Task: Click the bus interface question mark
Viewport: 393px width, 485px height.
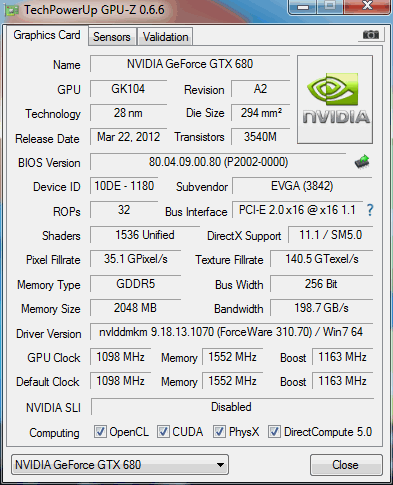Action: (x=370, y=210)
